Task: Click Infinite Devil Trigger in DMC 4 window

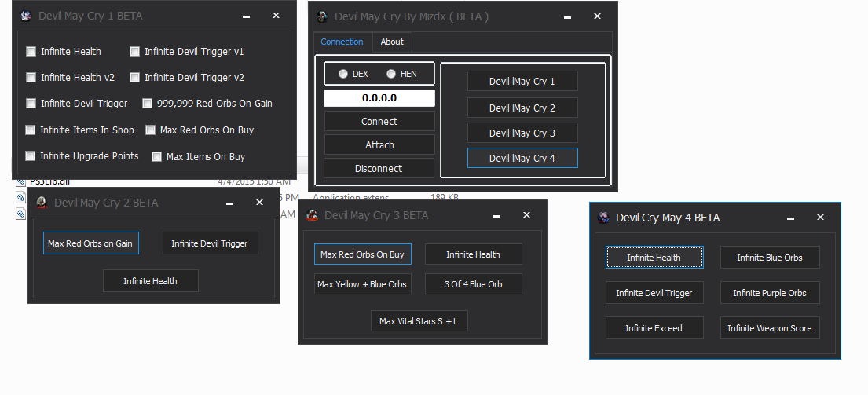Action: (x=654, y=293)
